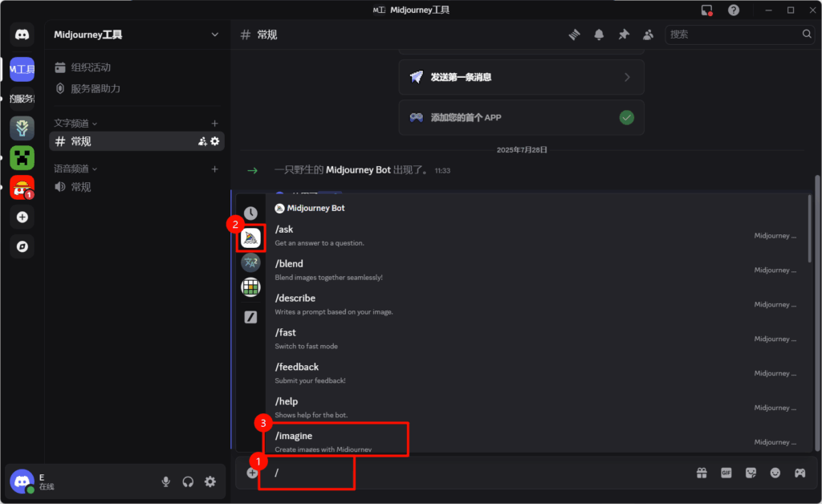This screenshot has width=822, height=504.
Task: Open 常规 channel settings gear
Action: tap(215, 141)
